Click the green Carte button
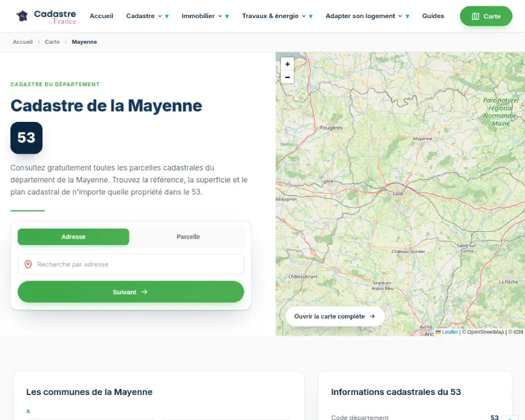Screen dimensions: 525x420 (x=486, y=16)
